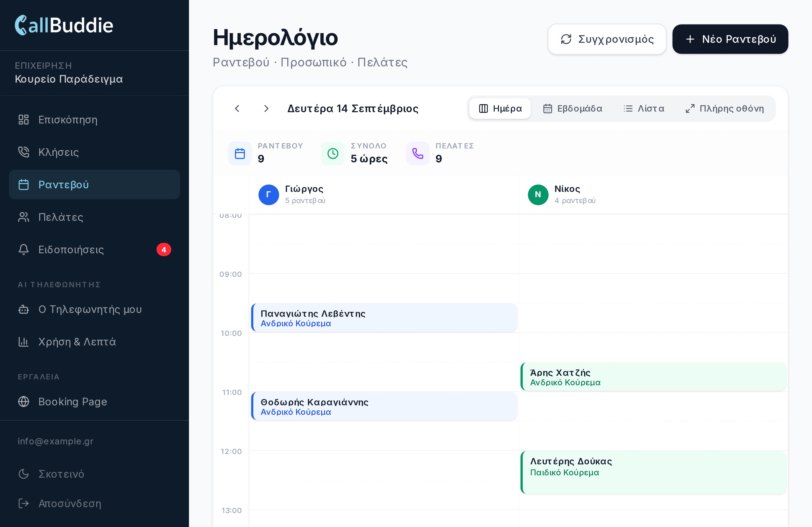The height and width of the screenshot is (527, 812).
Task: Toggle Σκοτεινό dark mode
Action: click(94, 474)
